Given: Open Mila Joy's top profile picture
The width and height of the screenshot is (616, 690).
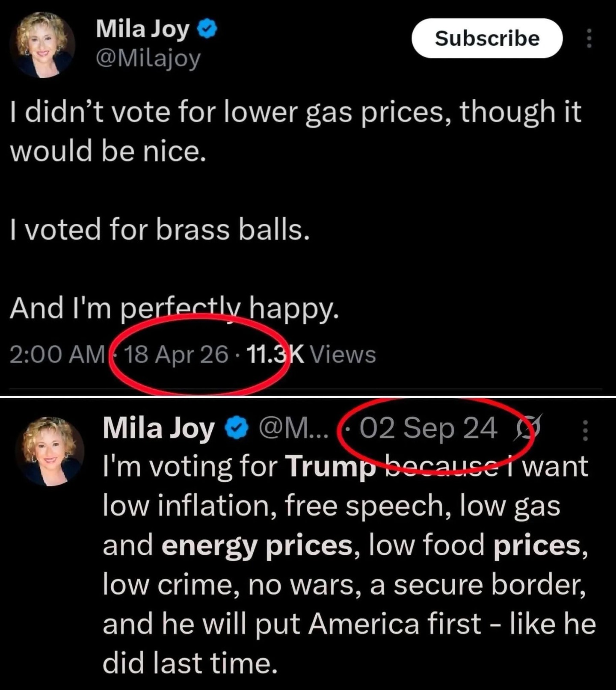Looking at the screenshot, I should [x=42, y=44].
